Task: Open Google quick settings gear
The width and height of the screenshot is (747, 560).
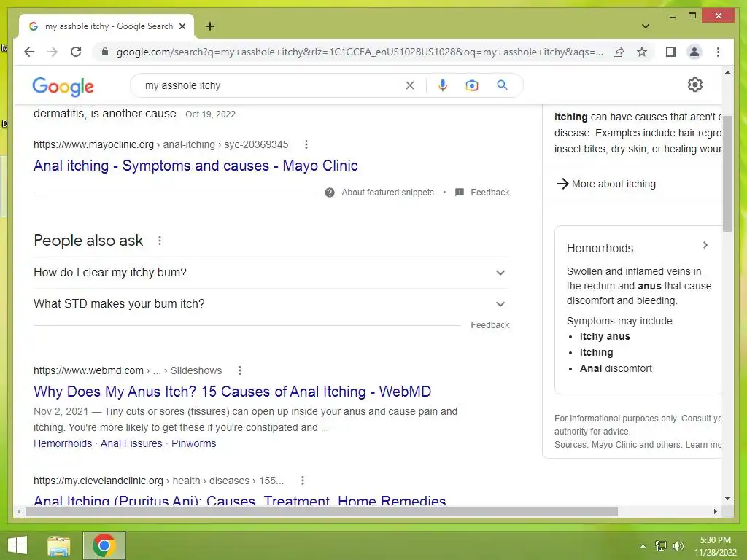Action: [695, 85]
